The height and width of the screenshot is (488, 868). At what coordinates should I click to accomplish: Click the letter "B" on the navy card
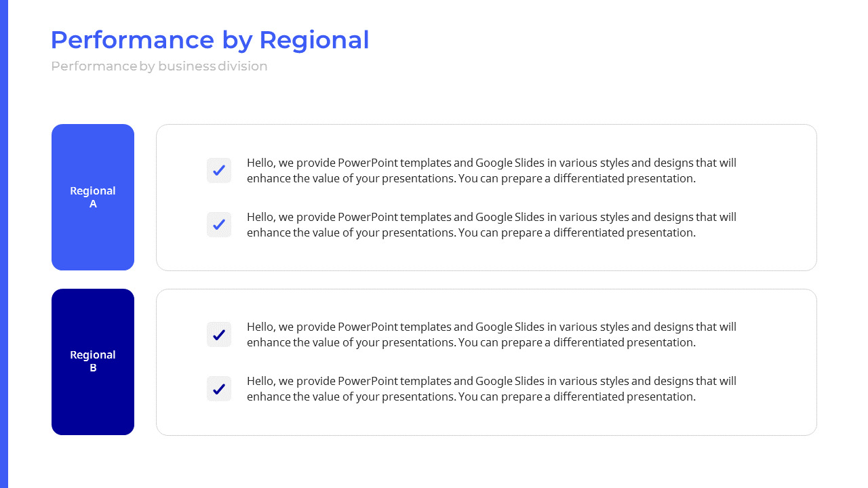93,368
